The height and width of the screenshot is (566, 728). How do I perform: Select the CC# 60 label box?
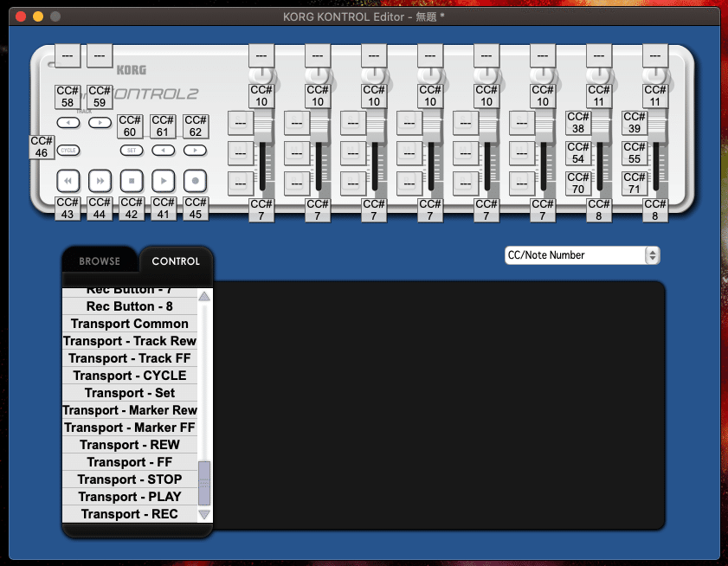click(x=130, y=126)
